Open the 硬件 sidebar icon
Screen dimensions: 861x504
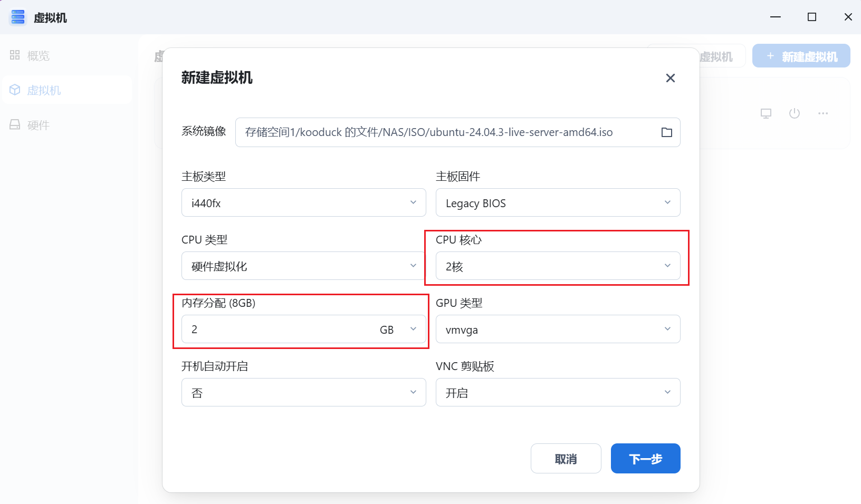[14, 124]
